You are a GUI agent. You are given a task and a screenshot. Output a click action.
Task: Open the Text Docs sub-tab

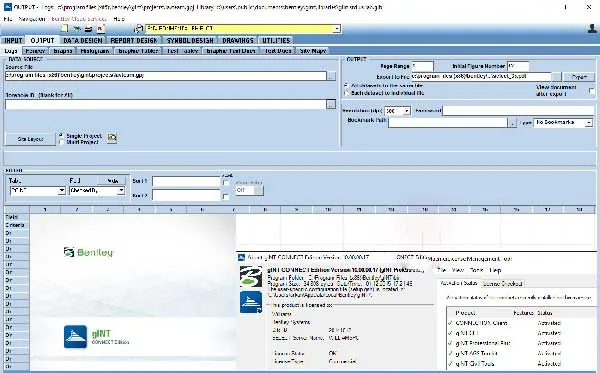pos(278,50)
